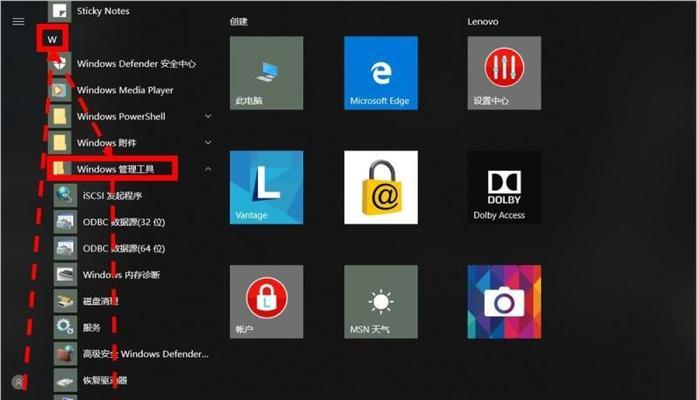This screenshot has width=697, height=400.
Task: Select iSCSI 发起程序 label
Action: coord(112,196)
